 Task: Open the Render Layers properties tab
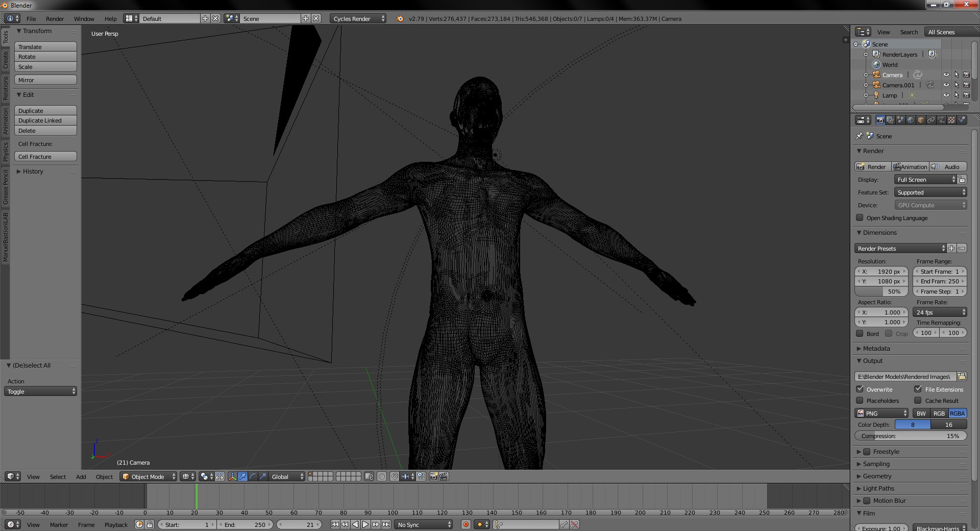tap(890, 120)
